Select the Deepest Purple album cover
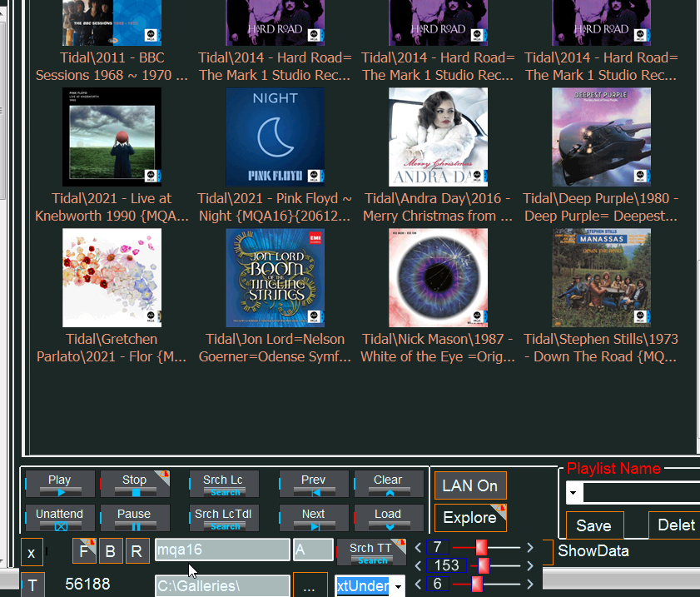This screenshot has width=700, height=597. point(601,137)
